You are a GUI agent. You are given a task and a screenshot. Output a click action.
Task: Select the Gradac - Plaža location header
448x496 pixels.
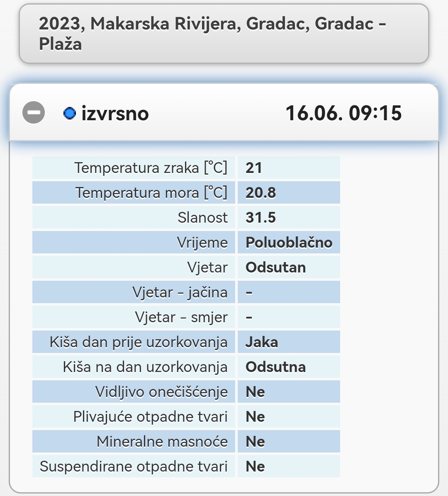[x=224, y=34]
